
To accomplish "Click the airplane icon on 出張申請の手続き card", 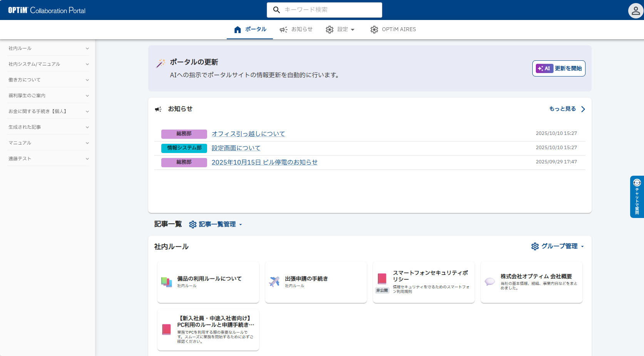I will click(x=274, y=281).
